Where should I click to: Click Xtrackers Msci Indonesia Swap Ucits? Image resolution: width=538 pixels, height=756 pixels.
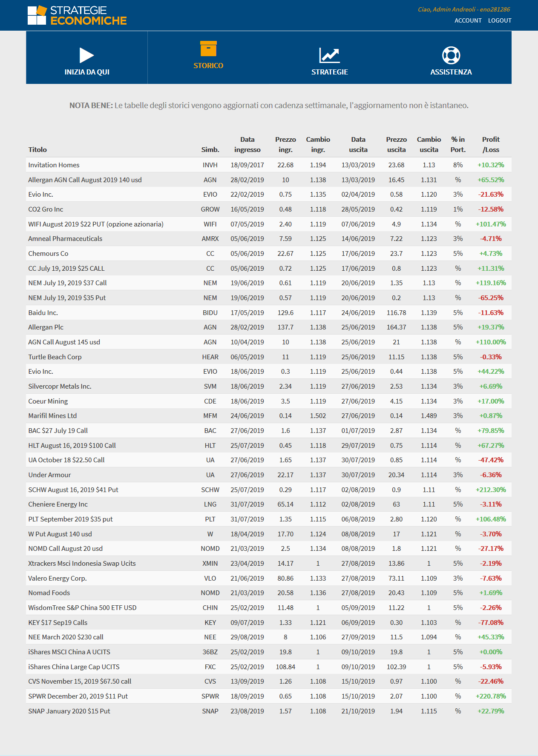[82, 563]
